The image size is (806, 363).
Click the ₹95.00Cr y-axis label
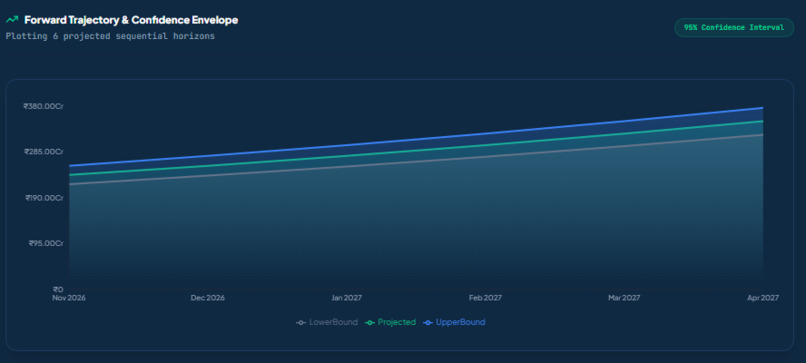46,243
